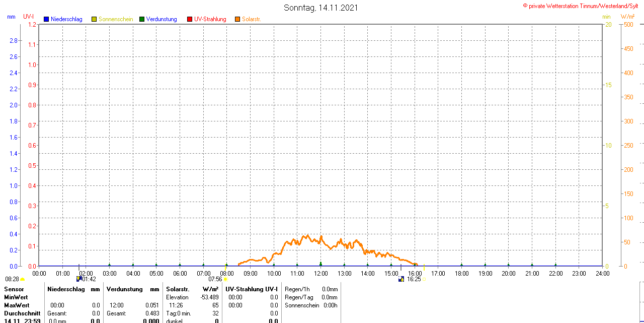Click the chart title Sonntag, 14.11.2021
This screenshot has width=644, height=323.
point(321,8)
